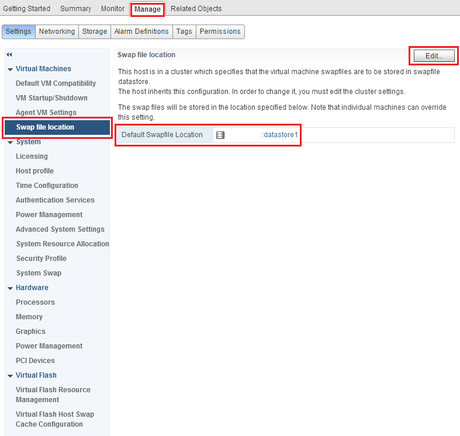Select System Swap
460x436 pixels.
(x=39, y=273)
